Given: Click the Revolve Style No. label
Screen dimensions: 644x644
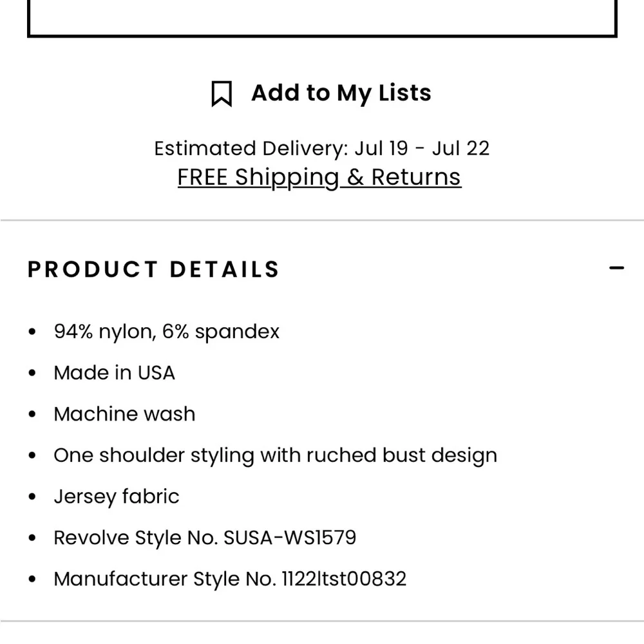Looking at the screenshot, I should (x=135, y=538).
